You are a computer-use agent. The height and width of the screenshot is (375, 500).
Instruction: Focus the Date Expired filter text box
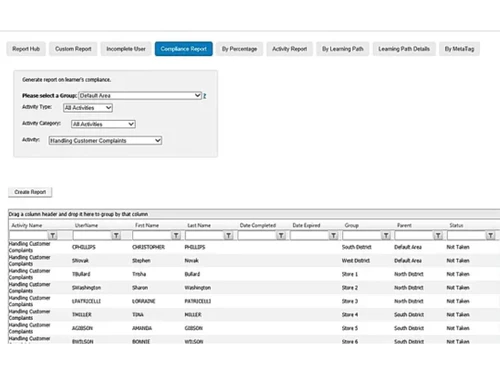pos(310,236)
